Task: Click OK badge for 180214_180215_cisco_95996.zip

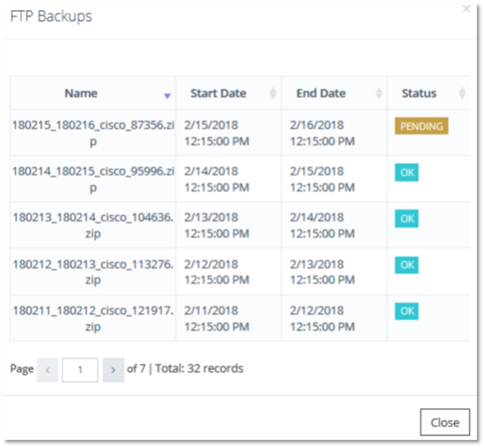Action: [407, 172]
